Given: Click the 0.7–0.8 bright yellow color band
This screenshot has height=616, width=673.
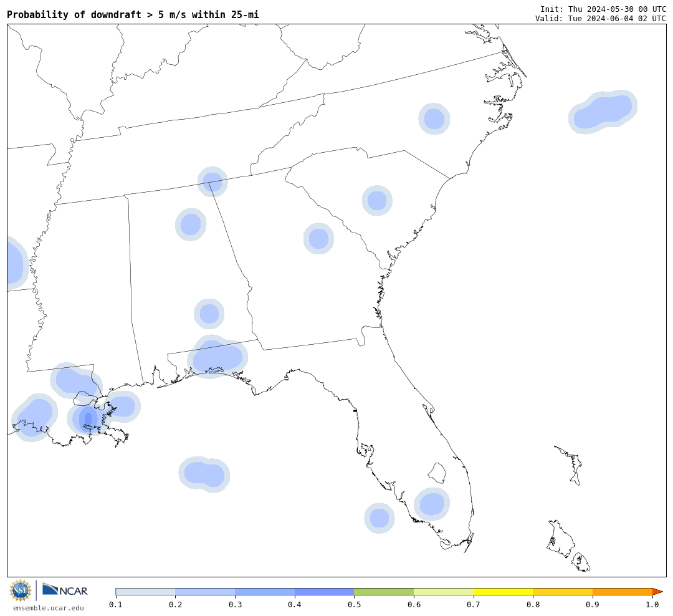Looking at the screenshot, I should pos(503,592).
